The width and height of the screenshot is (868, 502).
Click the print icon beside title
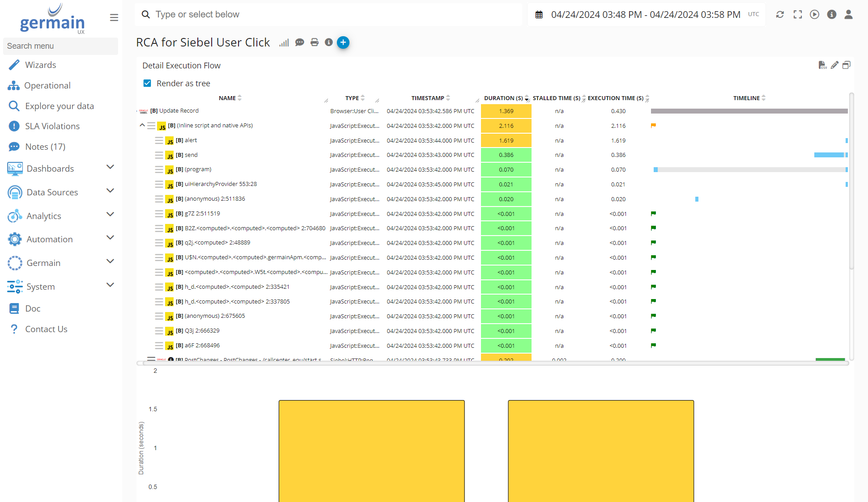(x=315, y=42)
